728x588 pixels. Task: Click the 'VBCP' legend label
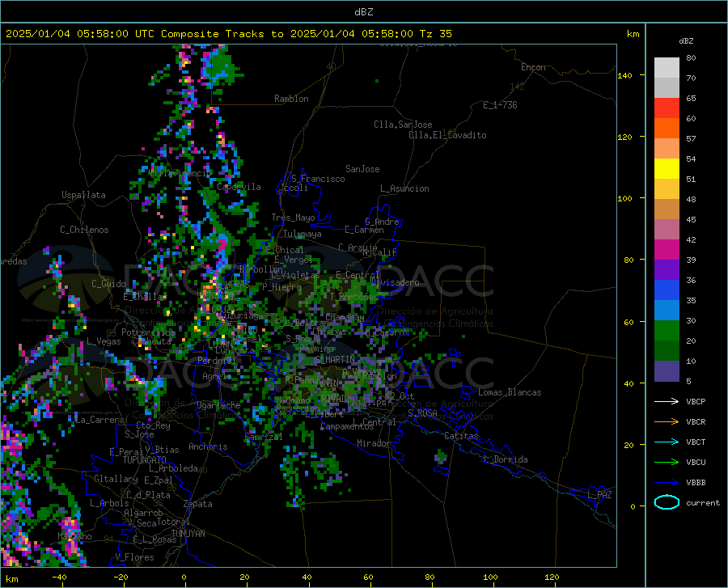(696, 401)
